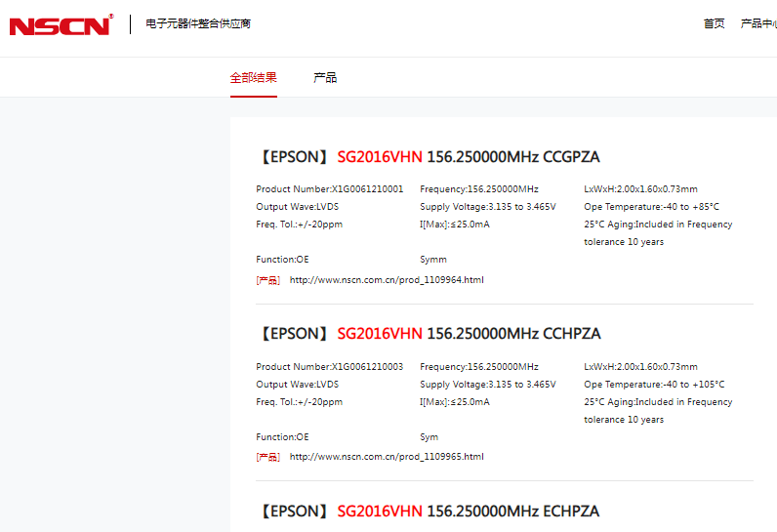Click LxWxH:2.00x1.60x0.73mm in CCHPZA result
This screenshot has height=532, width=777.
pos(640,367)
